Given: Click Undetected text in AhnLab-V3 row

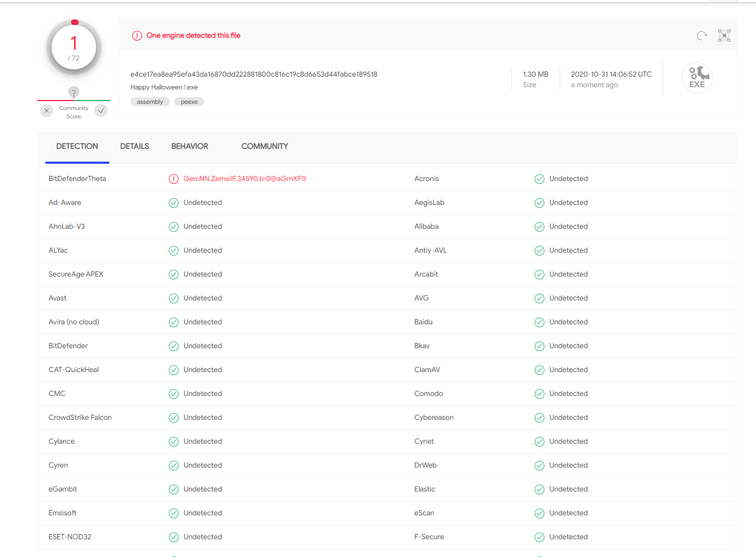Looking at the screenshot, I should coord(203,227).
